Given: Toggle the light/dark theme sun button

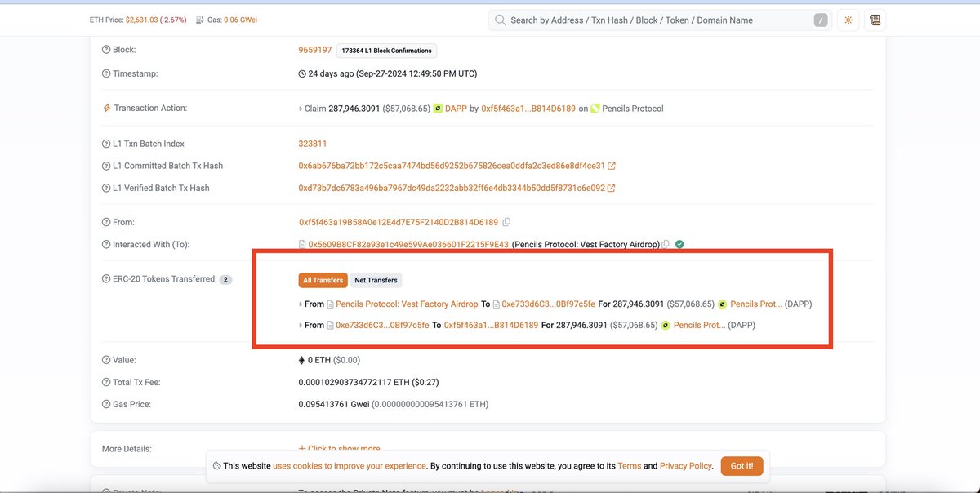Looking at the screenshot, I should click(x=848, y=20).
